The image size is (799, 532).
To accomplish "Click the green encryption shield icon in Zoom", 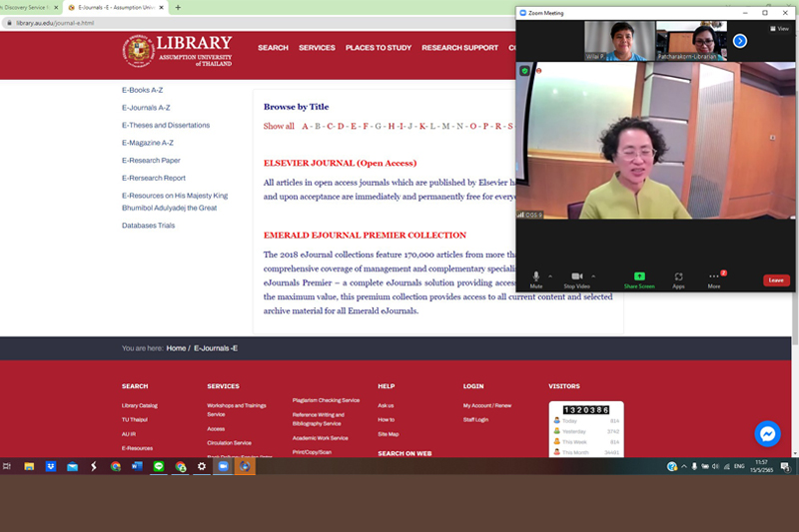I will pos(525,71).
